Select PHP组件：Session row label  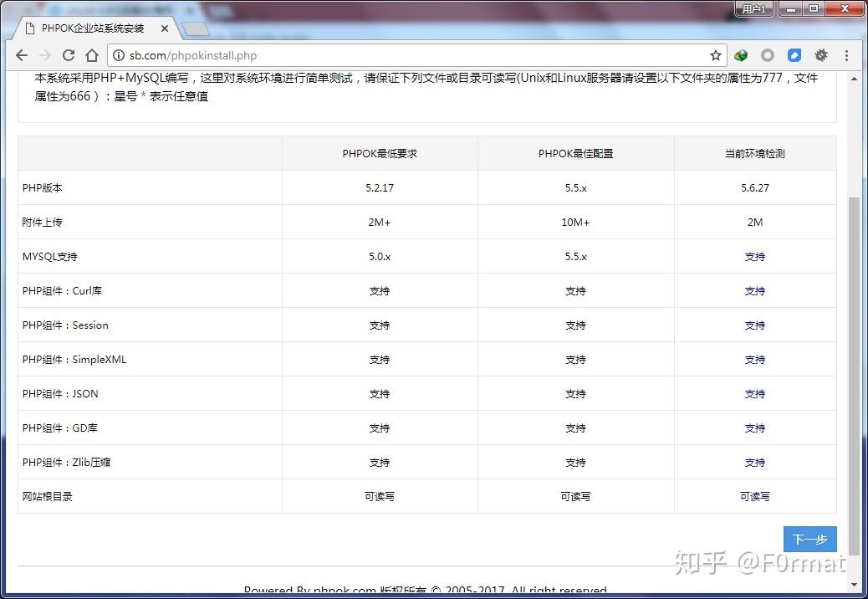coord(65,325)
